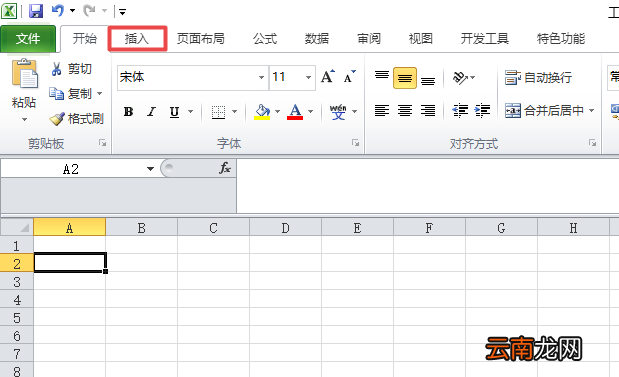
Task: Expand the Undo history dropdown arrow
Action: (73, 11)
